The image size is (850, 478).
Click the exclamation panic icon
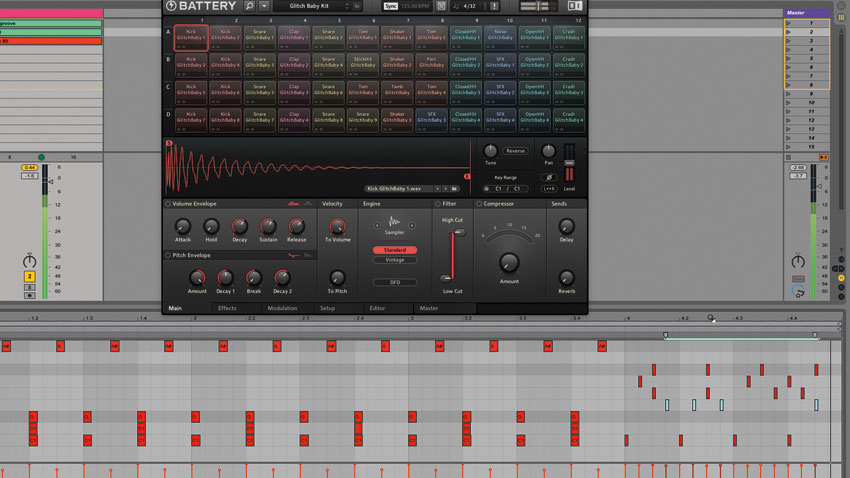[x=494, y=6]
